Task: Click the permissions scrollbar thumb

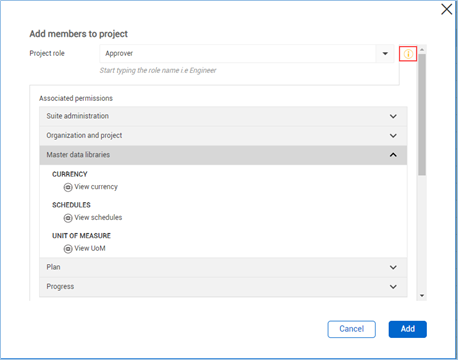Action: click(x=422, y=114)
